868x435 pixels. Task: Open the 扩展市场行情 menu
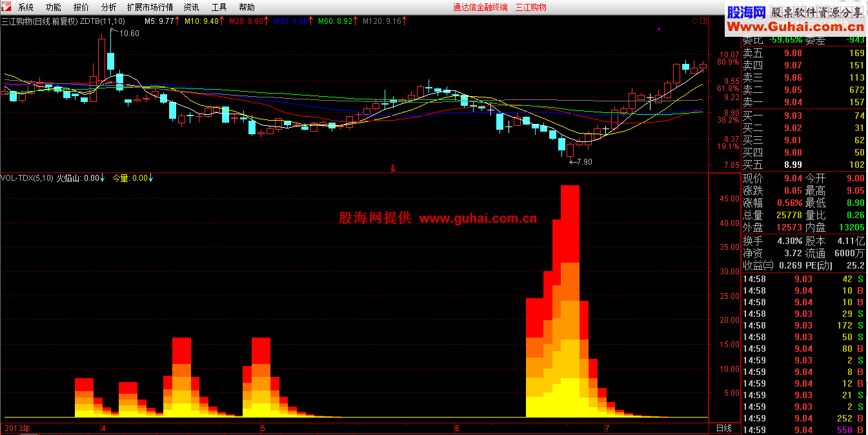click(150, 7)
